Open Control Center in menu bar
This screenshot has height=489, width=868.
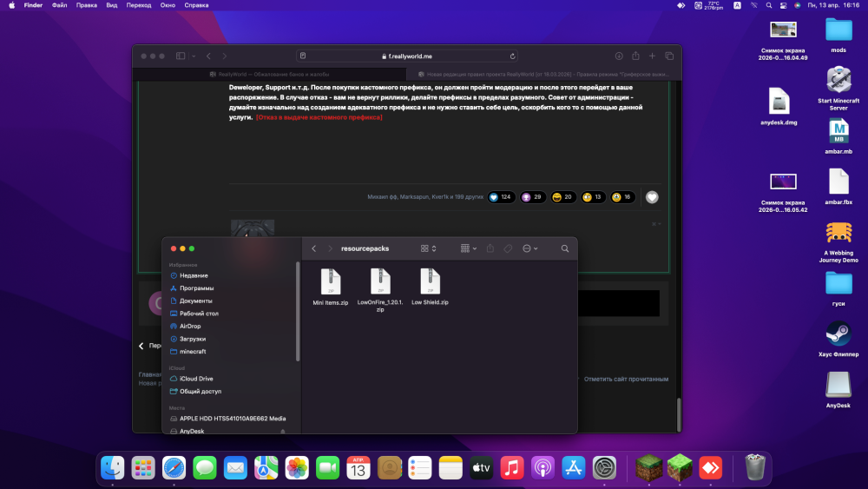(783, 5)
